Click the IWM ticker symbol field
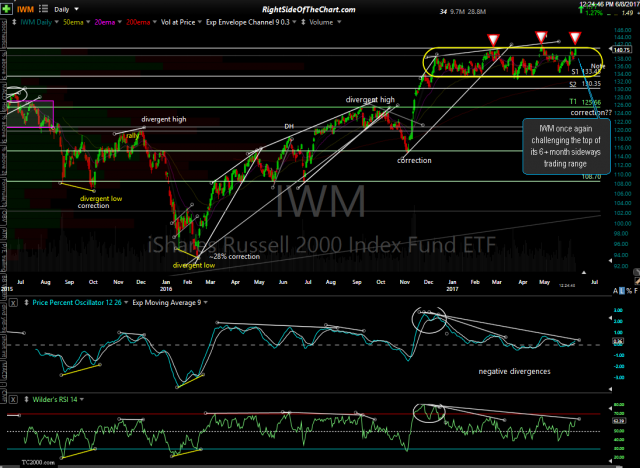 pos(25,9)
